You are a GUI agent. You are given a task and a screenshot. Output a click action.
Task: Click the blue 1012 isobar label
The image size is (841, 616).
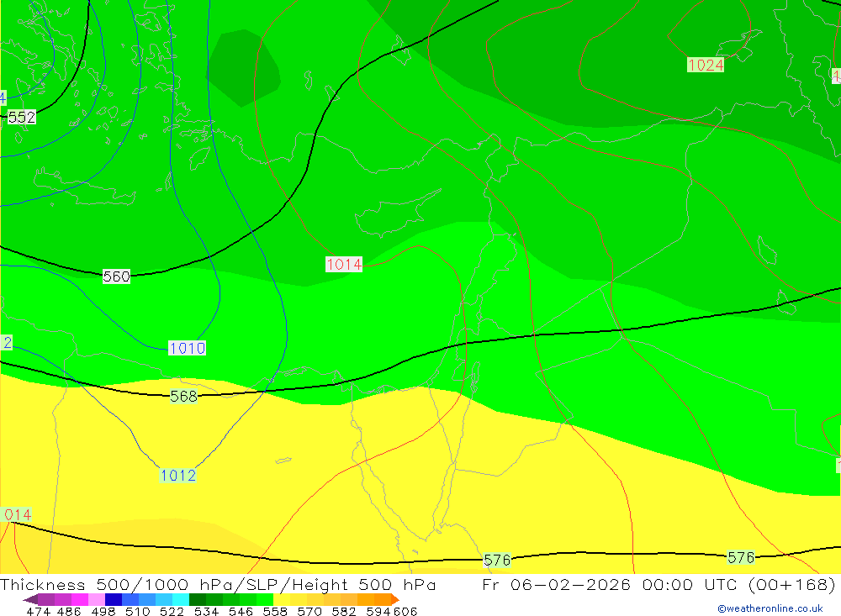pyautogui.click(x=178, y=476)
